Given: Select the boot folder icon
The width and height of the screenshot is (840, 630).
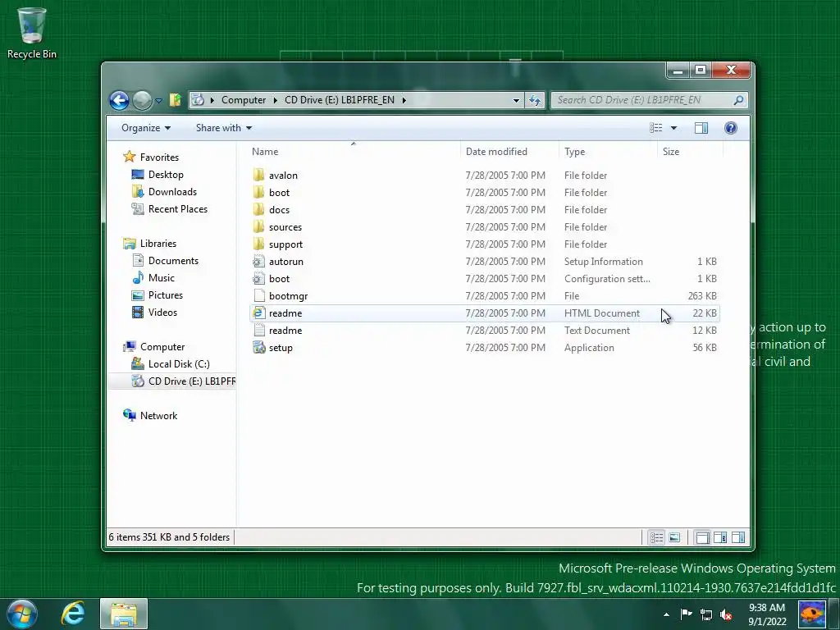Looking at the screenshot, I should click(x=258, y=192).
